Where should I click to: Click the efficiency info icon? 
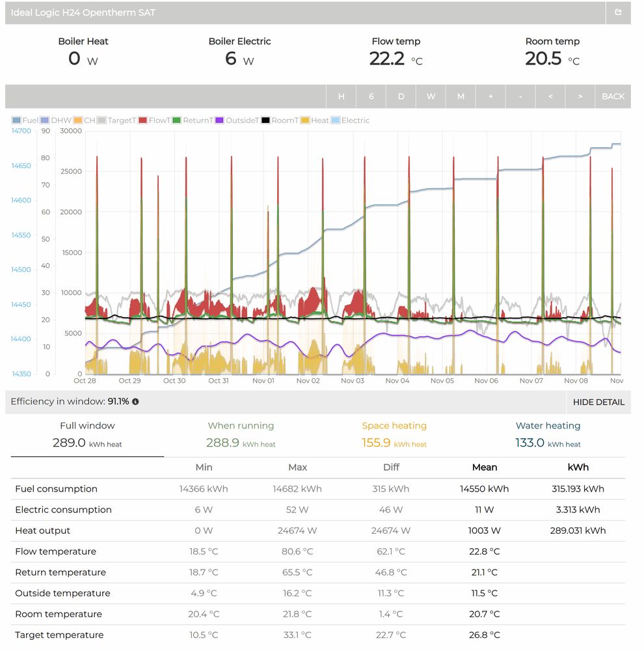point(135,402)
